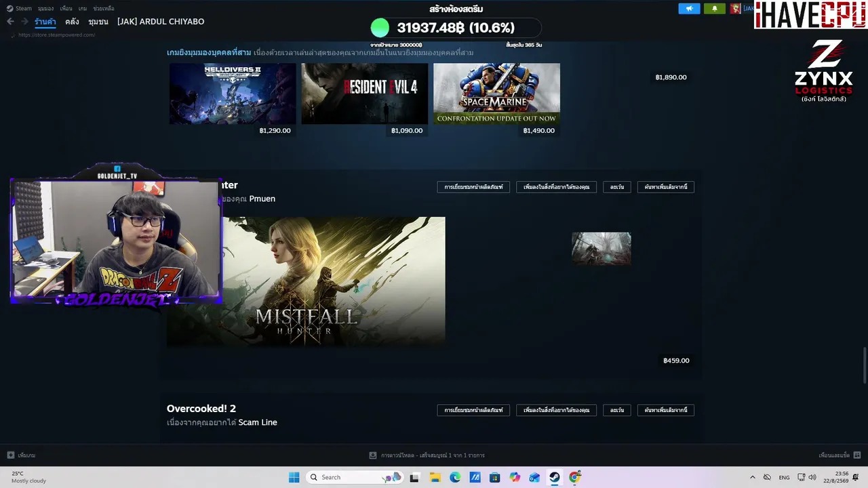The image size is (868, 488).
Task: Open the มุมมอง (View) menu
Action: (45, 9)
